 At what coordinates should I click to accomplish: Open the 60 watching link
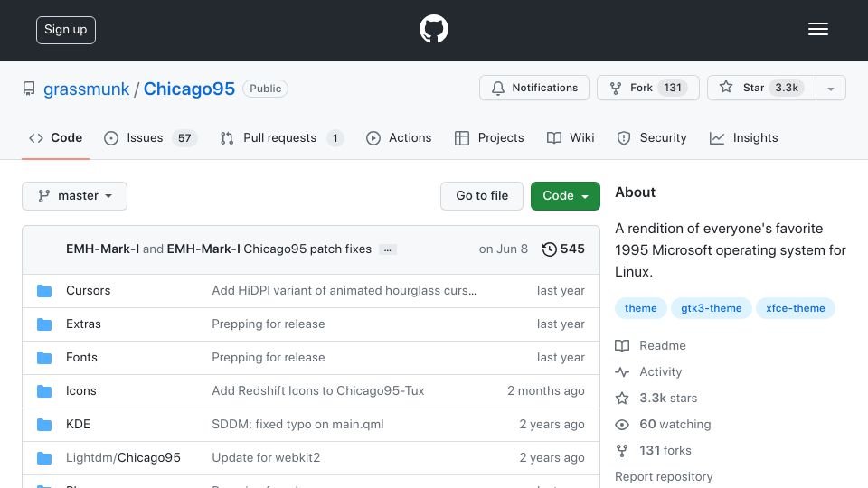coord(675,425)
